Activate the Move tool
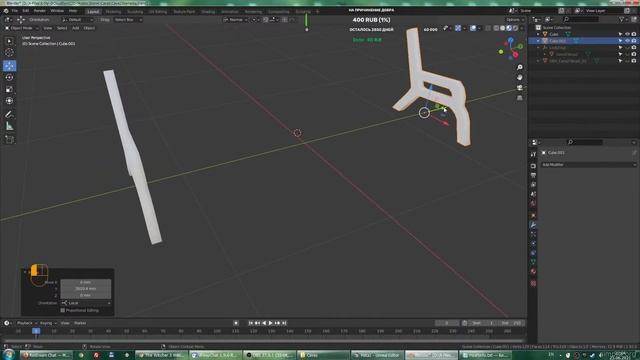The width and height of the screenshot is (640, 360). [x=9, y=66]
